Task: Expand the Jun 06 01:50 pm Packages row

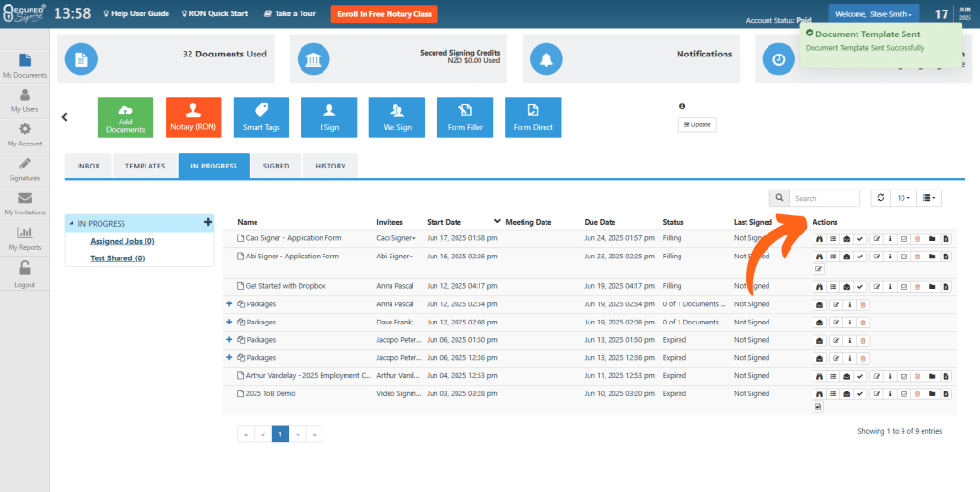Action: pos(229,340)
